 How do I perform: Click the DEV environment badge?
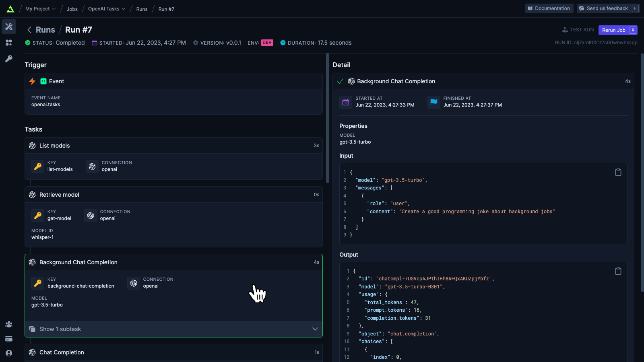(267, 43)
